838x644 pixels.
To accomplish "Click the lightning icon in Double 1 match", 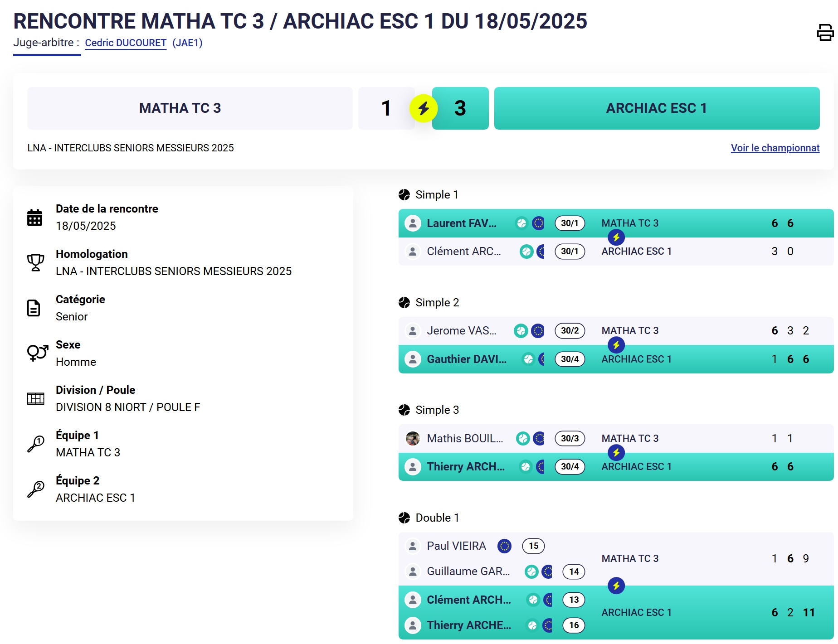I will 616,586.
